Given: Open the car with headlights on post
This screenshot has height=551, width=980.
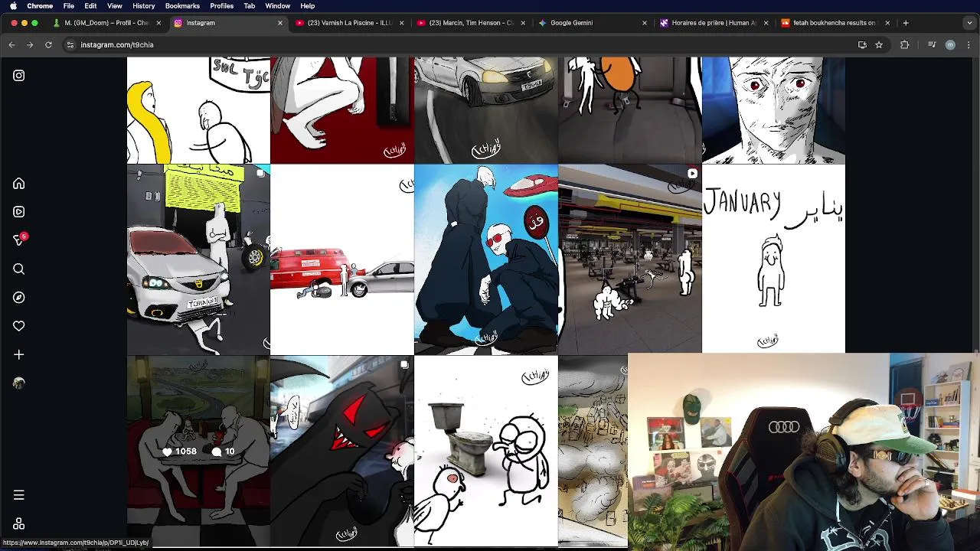Looking at the screenshot, I should (x=486, y=110).
